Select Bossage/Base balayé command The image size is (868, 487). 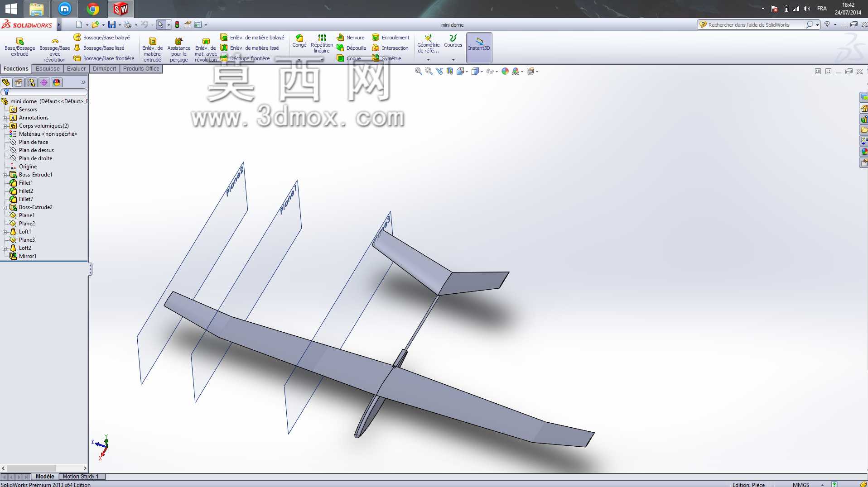[x=102, y=38]
